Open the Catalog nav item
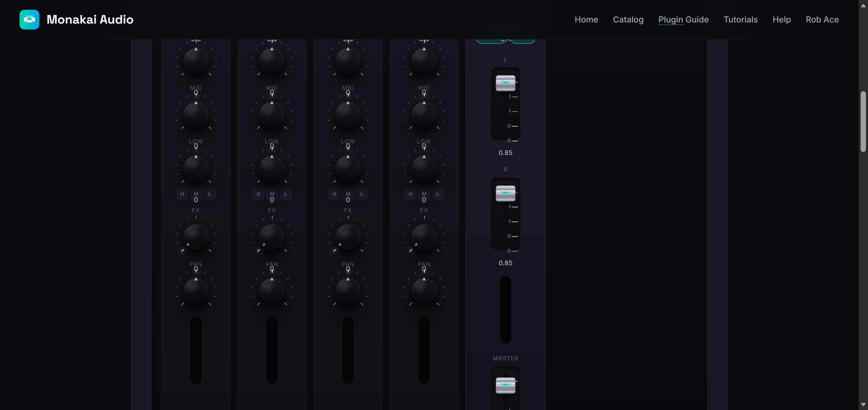The height and width of the screenshot is (410, 868). tap(628, 20)
